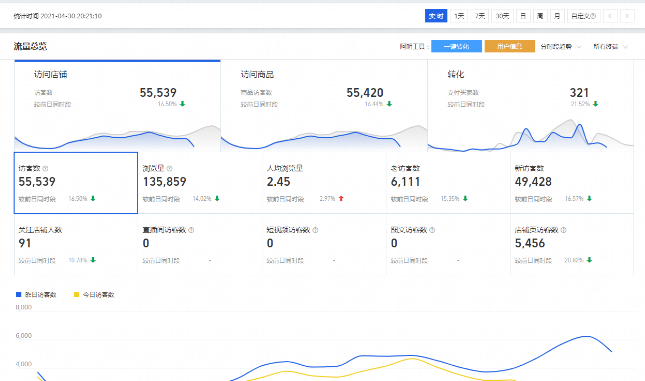The height and width of the screenshot is (381, 645).
Task: Click the 16.44% green down arrow in 访问商品 card
Action: pos(389,104)
